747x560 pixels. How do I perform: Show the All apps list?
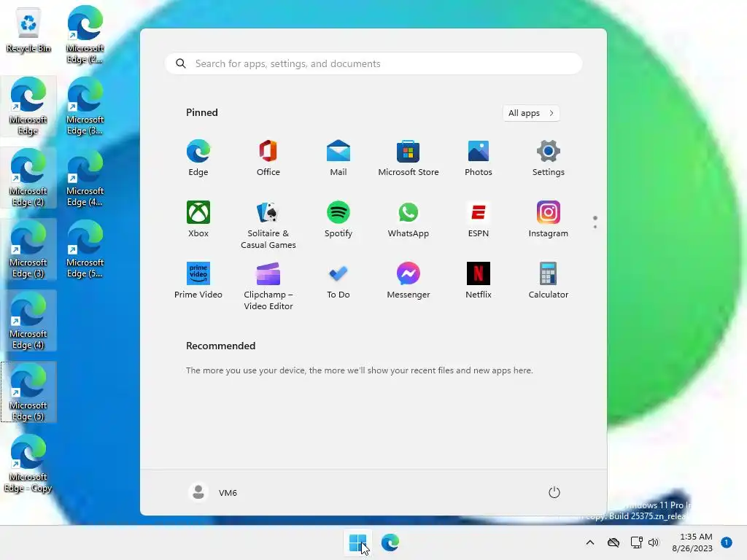point(531,113)
